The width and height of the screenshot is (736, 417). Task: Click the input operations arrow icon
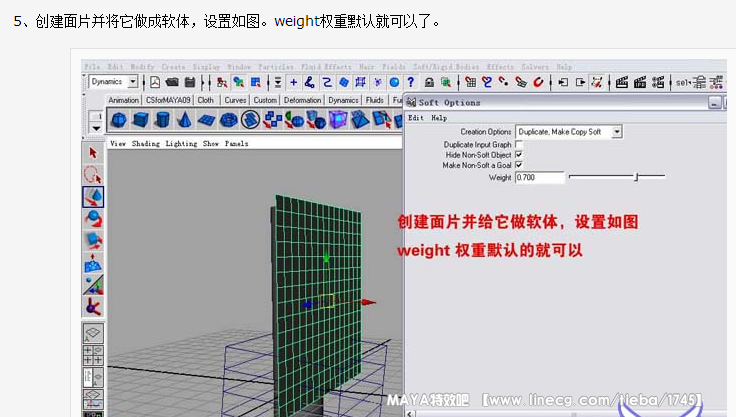click(563, 83)
